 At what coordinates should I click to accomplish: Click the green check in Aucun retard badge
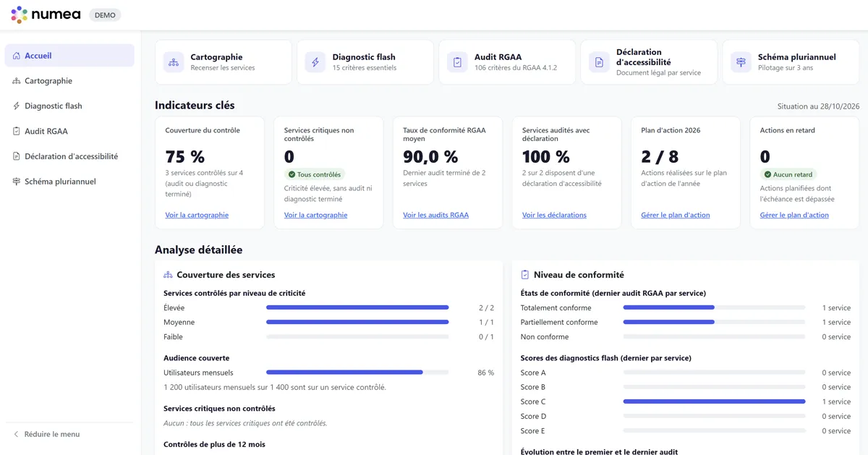tap(767, 174)
